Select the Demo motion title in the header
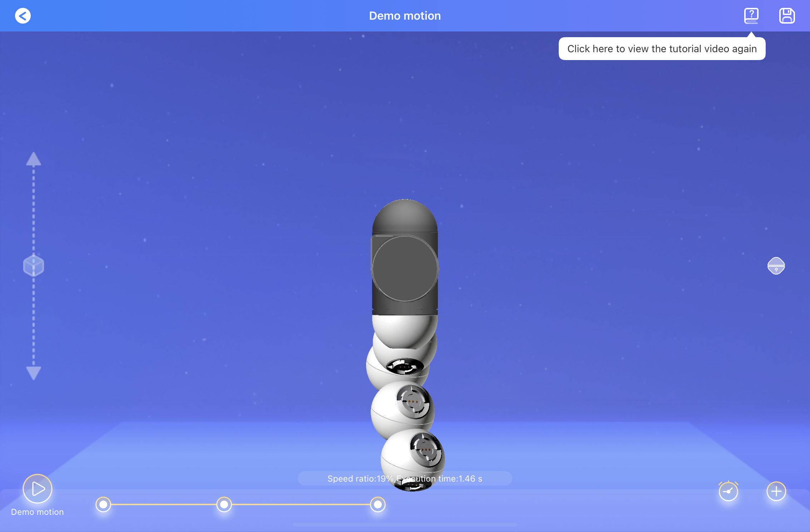Image resolution: width=810 pixels, height=532 pixels. point(405,15)
